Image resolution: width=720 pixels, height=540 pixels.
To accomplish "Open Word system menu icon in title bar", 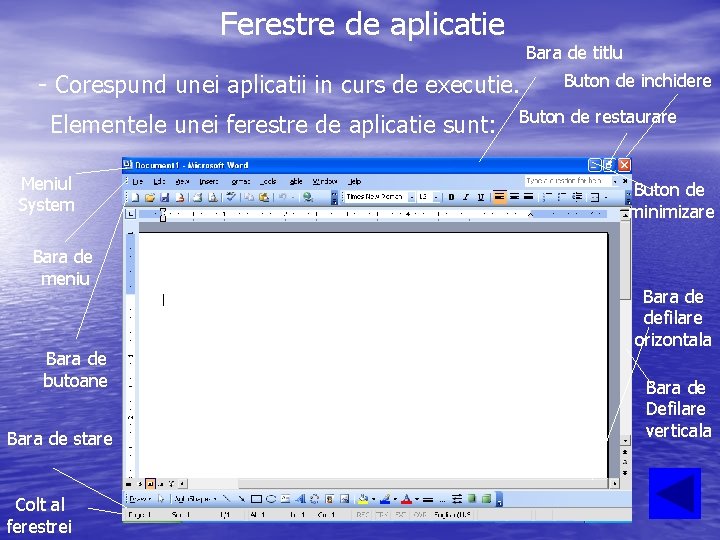I will tap(127, 164).
